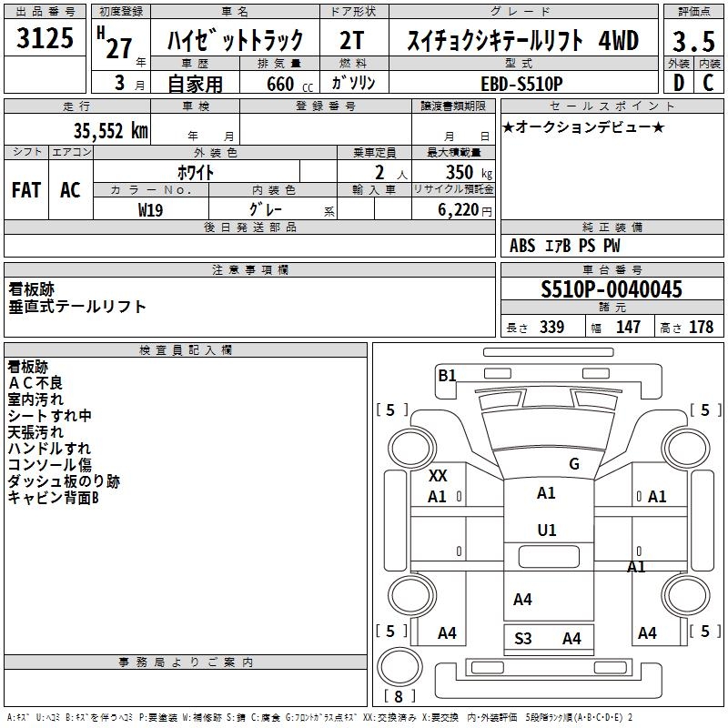The height and width of the screenshot is (728, 728).
Task: Select the 3.5 evaluation score
Action: click(x=693, y=41)
